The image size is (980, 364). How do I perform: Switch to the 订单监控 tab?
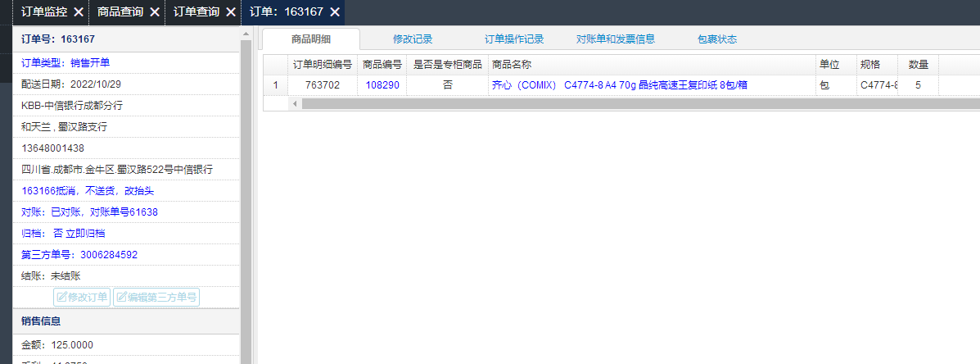click(43, 11)
